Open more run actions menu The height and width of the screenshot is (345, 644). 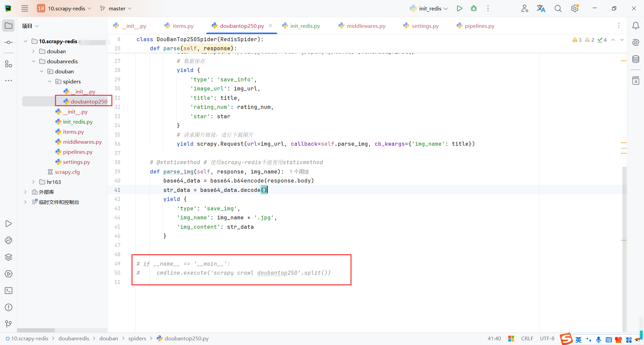(488, 8)
